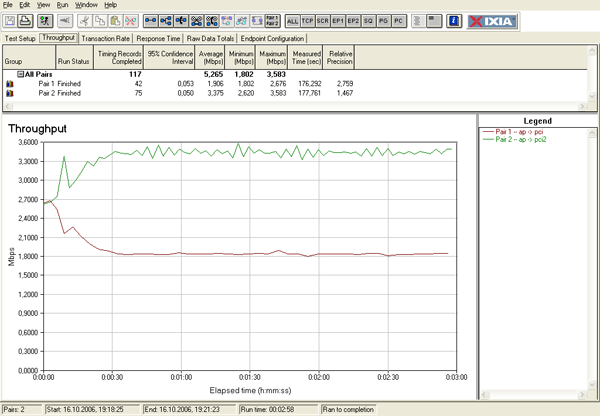
Task: Click the Pair 2 ap -> pci2 legend entry
Action: 515,139
